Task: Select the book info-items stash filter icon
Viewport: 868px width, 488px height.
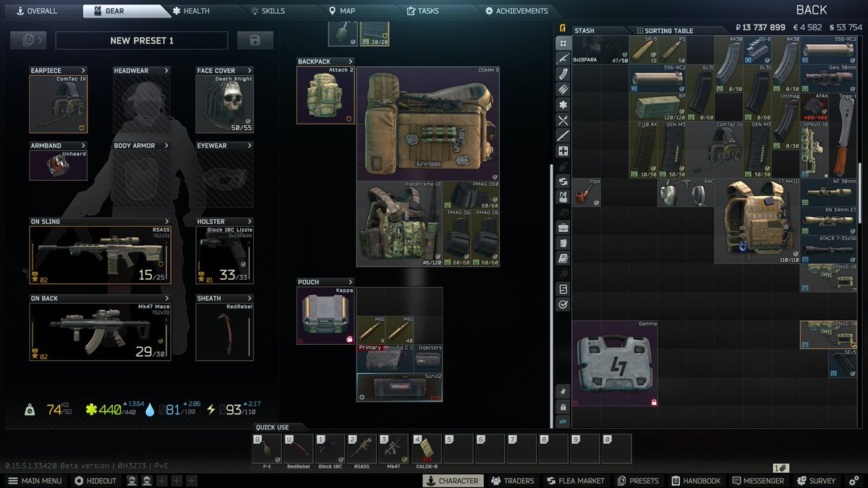Action: (x=563, y=258)
